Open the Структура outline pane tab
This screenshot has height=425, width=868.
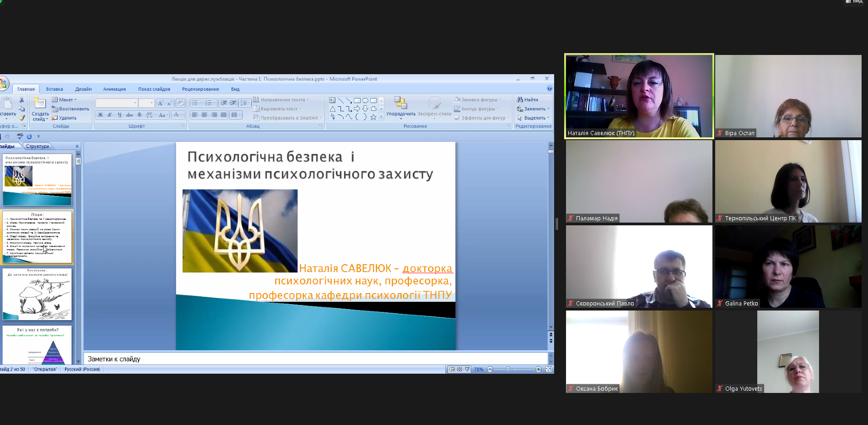click(38, 147)
